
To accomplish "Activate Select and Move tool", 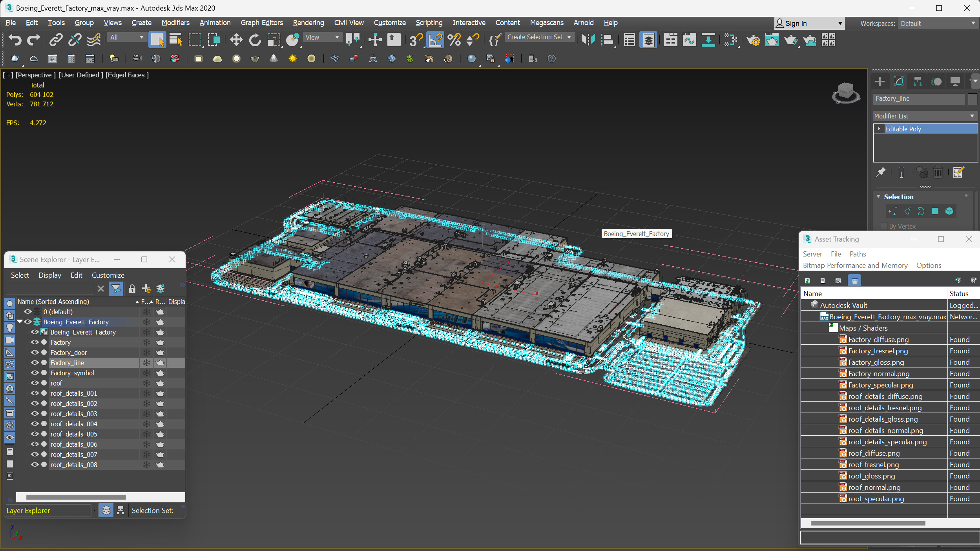I will click(236, 40).
